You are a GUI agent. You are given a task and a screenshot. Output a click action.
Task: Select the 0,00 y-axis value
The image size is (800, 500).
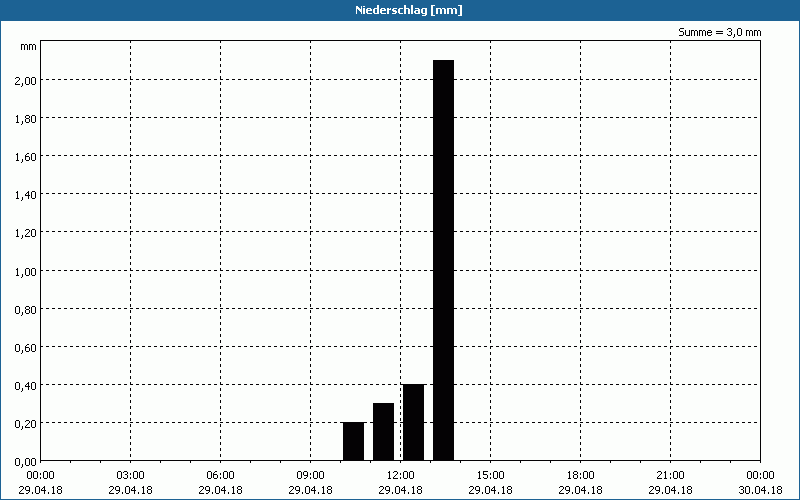(x=26, y=462)
